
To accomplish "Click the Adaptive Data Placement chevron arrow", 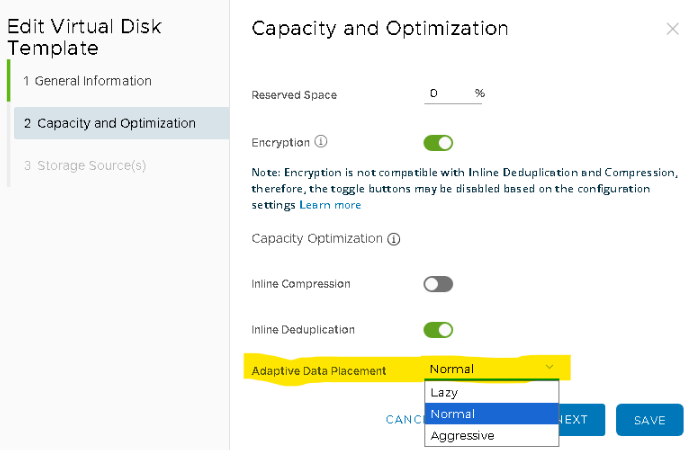I will click(549, 368).
